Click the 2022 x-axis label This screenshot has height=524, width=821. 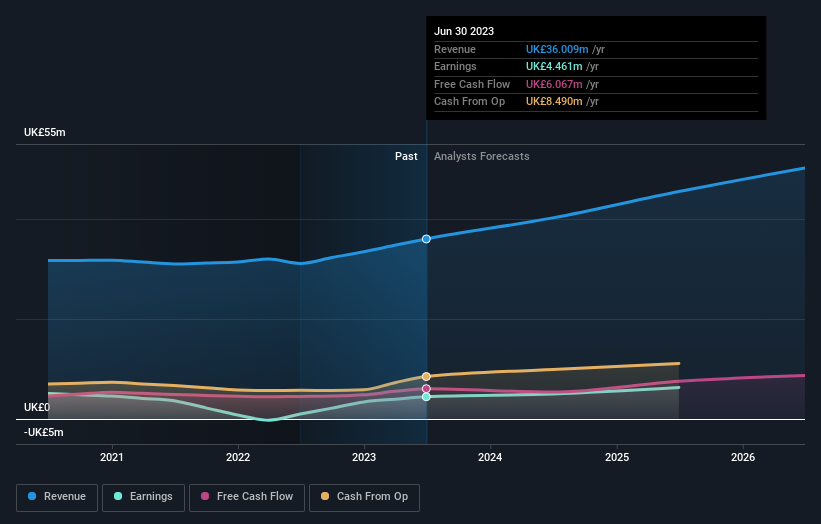(x=238, y=457)
